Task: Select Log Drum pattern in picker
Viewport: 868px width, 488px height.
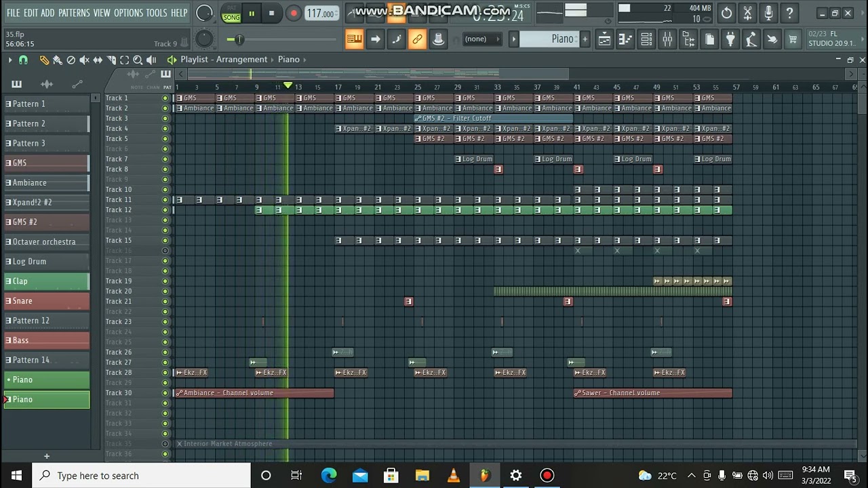Action: point(47,261)
